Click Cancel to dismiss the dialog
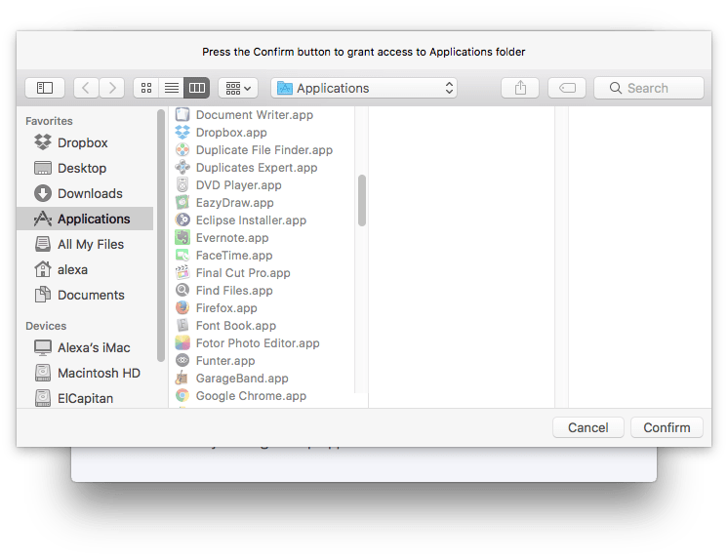Image resolution: width=728 pixels, height=560 pixels. pyautogui.click(x=587, y=427)
